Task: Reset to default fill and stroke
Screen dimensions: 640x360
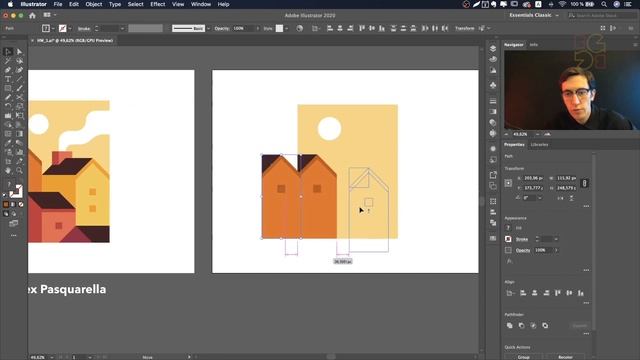Action: (x=5, y=195)
